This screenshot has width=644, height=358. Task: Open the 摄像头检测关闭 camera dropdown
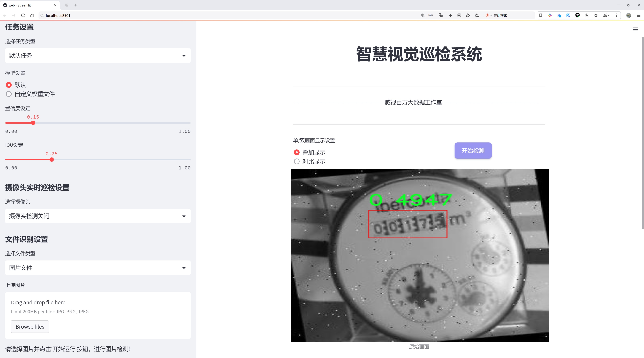(98, 216)
